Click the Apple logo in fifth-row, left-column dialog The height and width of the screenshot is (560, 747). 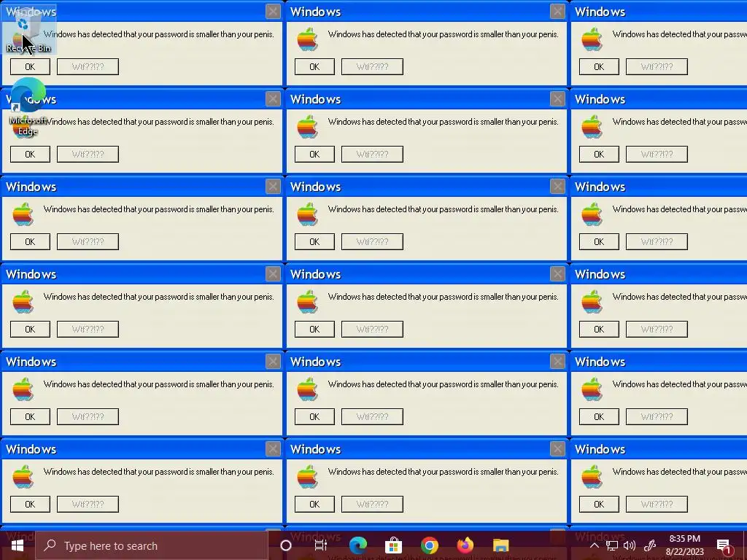[x=23, y=389]
